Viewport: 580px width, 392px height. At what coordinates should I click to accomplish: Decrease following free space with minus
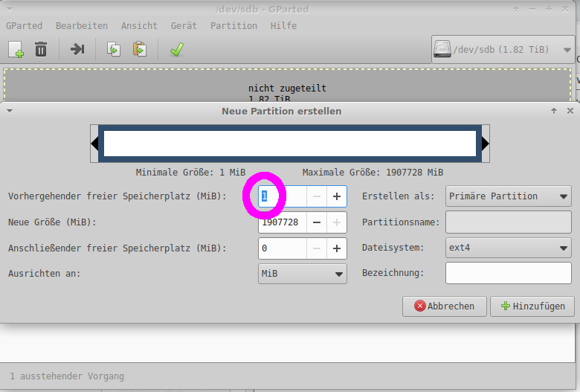pyautogui.click(x=317, y=248)
